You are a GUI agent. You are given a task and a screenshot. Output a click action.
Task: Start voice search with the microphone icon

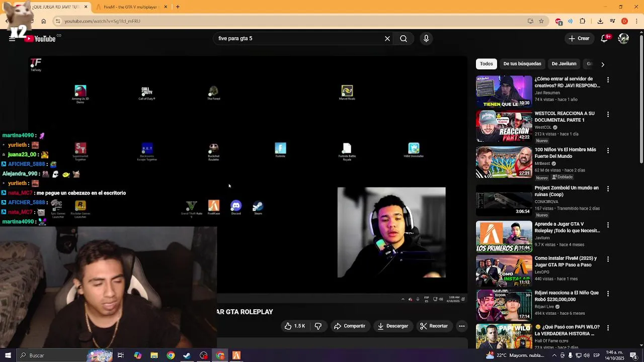[426, 39]
